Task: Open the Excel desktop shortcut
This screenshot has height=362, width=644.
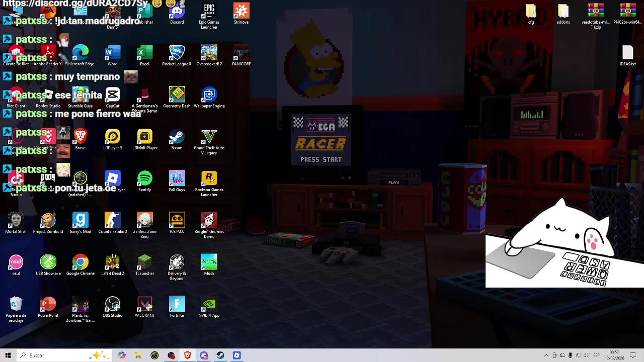Action: click(144, 56)
